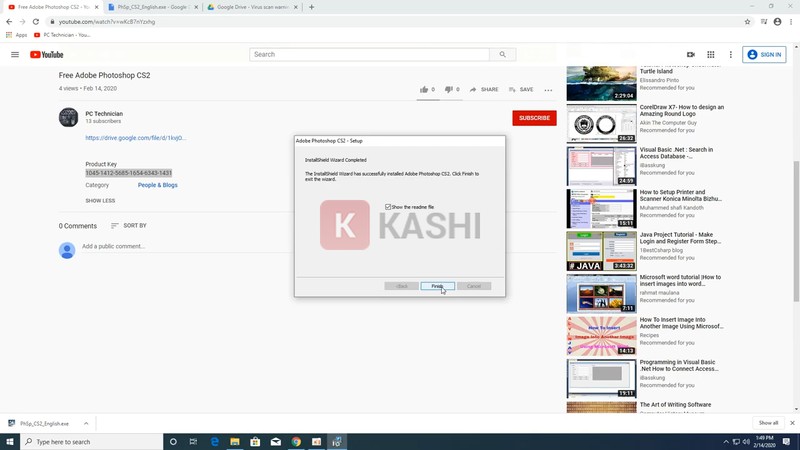Viewport: 800px width, 450px height.
Task: Click Finish in the setup wizard
Action: (437, 286)
